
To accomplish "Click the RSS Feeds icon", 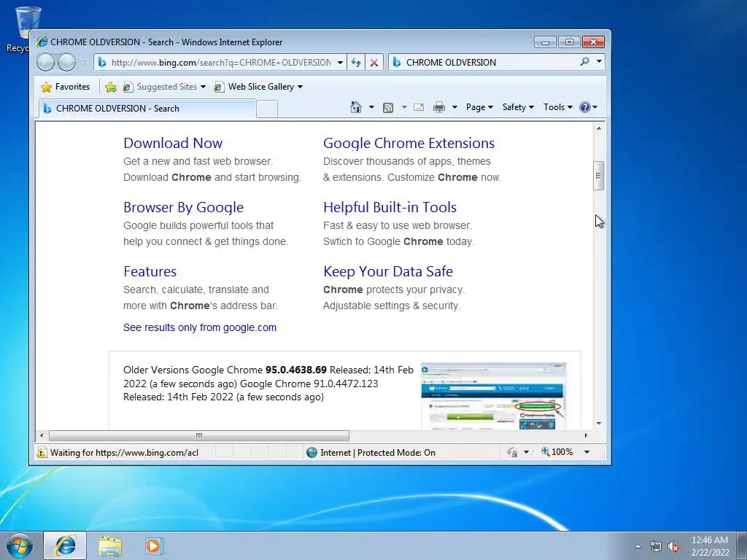I will click(x=388, y=108).
